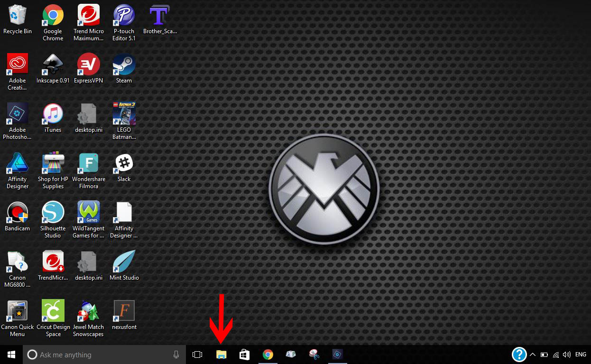Open the Snipping Tool taskbar icon

(314, 355)
